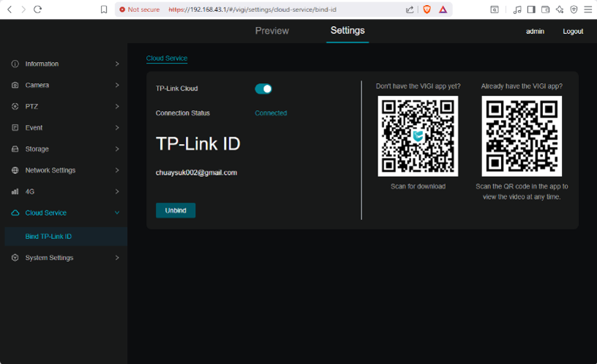Expand the Event menu chevron

(117, 128)
